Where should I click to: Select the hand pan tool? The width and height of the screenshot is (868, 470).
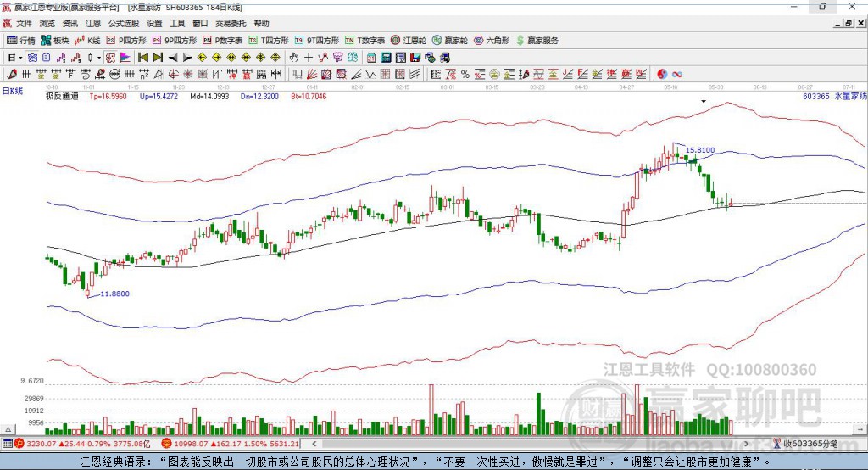(x=293, y=57)
